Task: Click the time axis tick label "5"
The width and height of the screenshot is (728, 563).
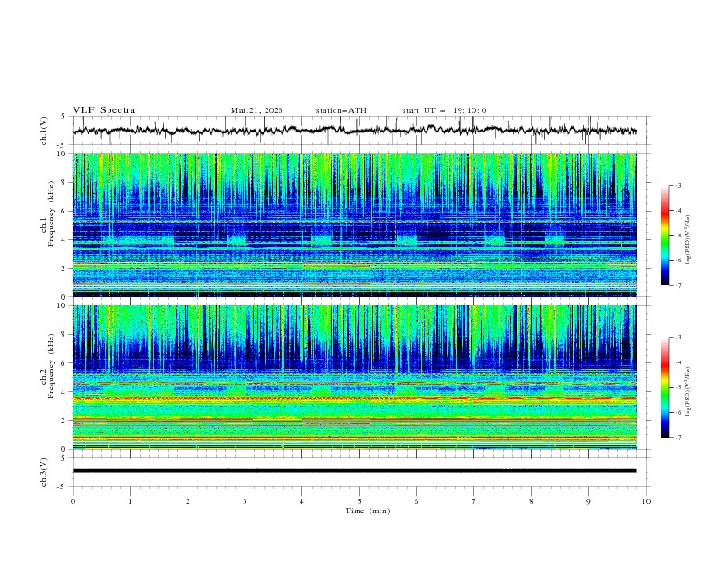Action: (x=359, y=501)
